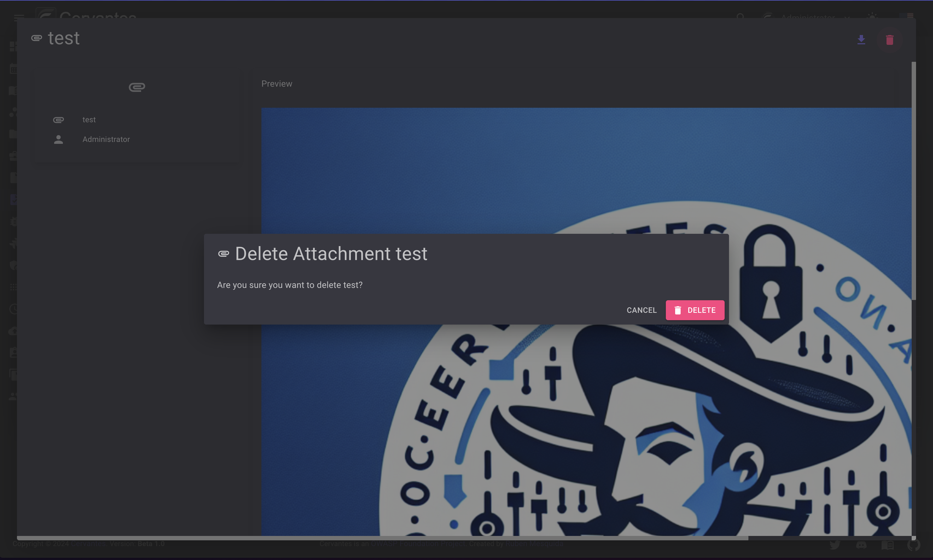Click the paperclip icon beside the 'test' title

coord(37,38)
